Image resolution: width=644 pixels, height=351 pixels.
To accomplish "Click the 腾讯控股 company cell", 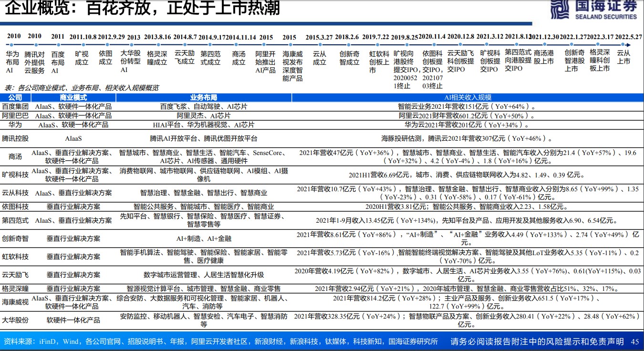I will pos(15,138).
